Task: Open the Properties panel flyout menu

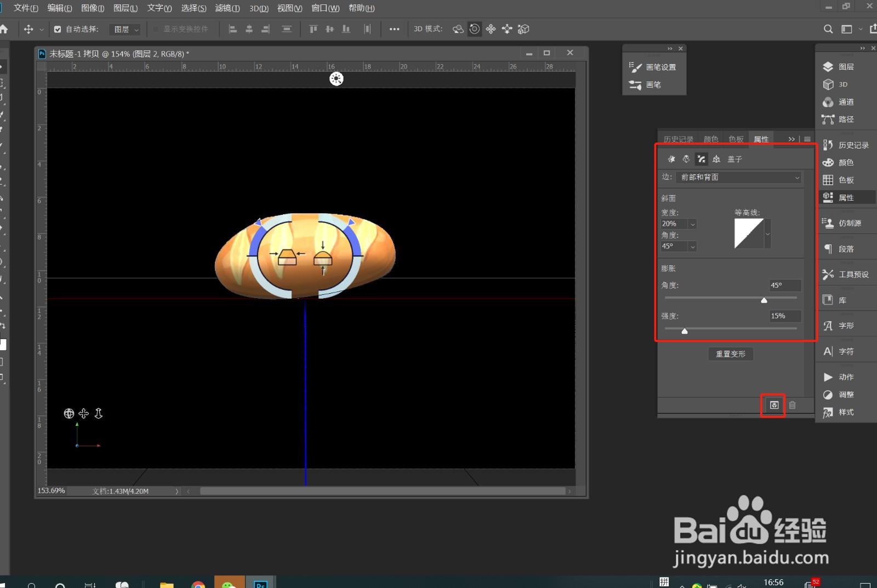Action: tap(807, 139)
